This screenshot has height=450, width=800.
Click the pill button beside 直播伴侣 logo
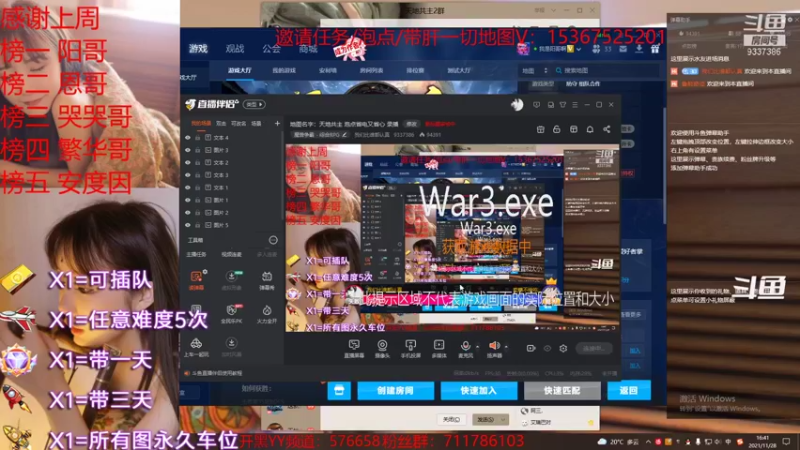254,104
